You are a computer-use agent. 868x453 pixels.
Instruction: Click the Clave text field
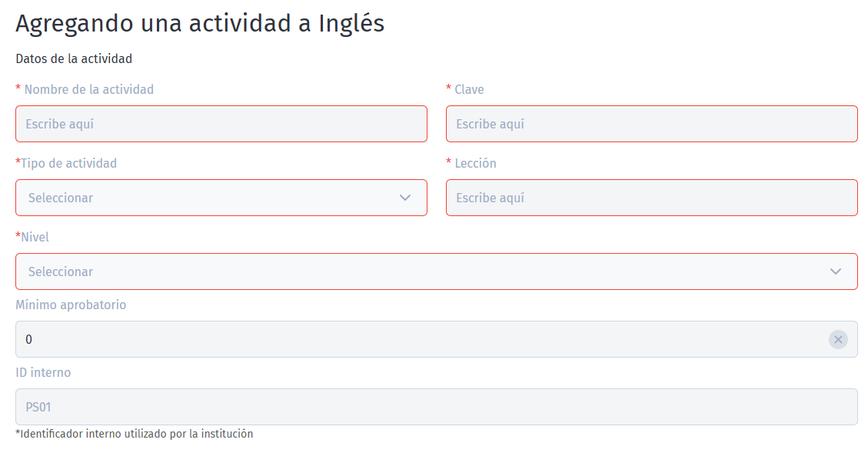click(652, 124)
